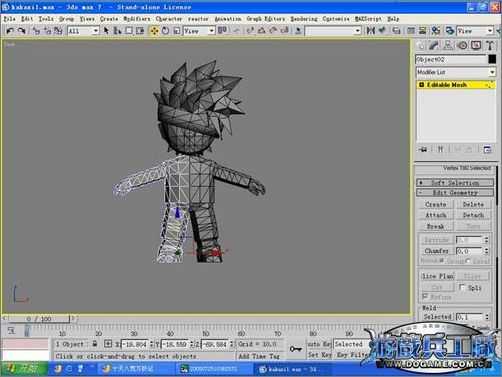This screenshot has width=502, height=377.
Task: Open the Material Editor icon
Action: click(x=436, y=31)
